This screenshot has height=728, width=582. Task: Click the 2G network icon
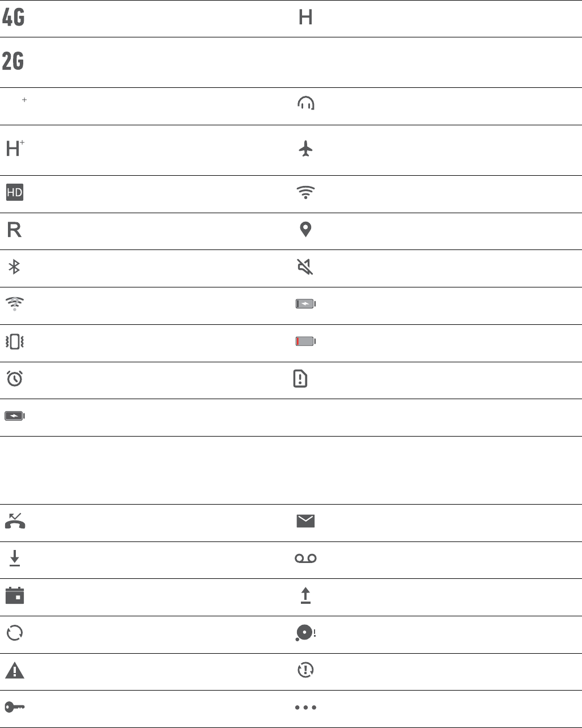point(13,62)
